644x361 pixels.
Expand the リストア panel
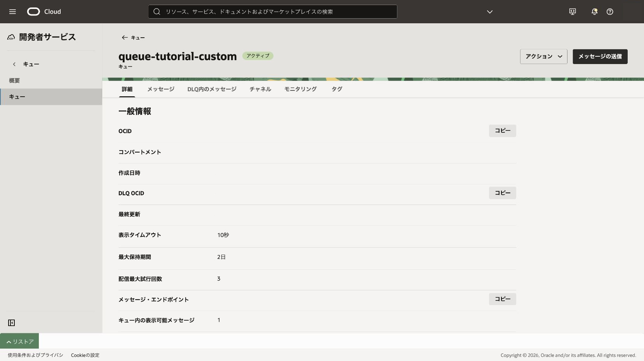pos(19,341)
